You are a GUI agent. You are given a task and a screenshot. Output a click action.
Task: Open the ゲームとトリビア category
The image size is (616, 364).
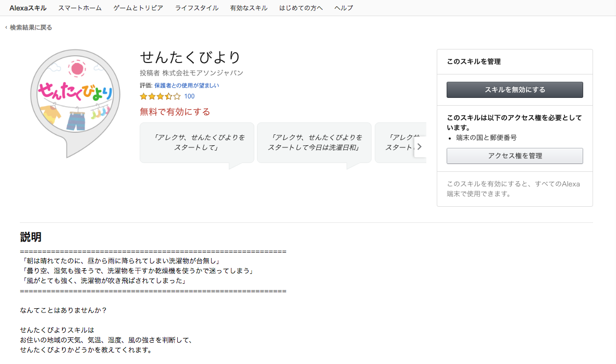click(x=138, y=8)
